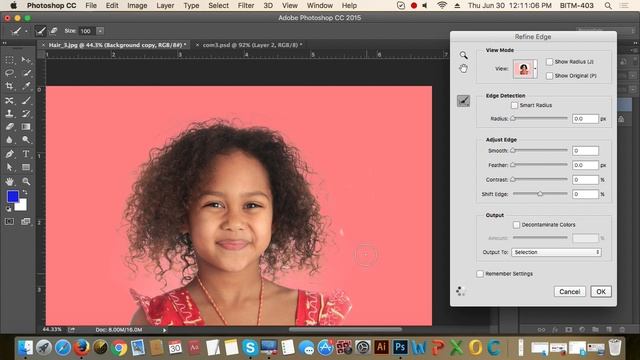Click OK in Refine Edge

(601, 291)
